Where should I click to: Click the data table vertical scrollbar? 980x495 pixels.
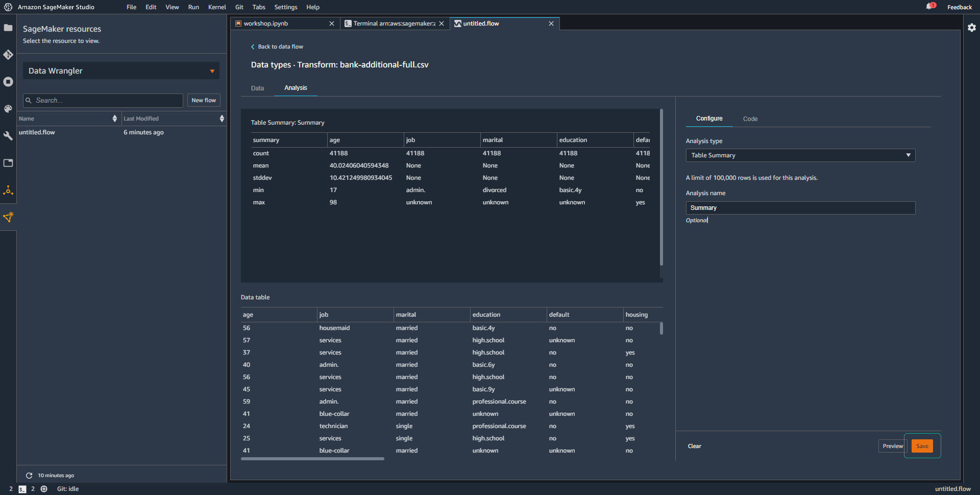coord(661,328)
